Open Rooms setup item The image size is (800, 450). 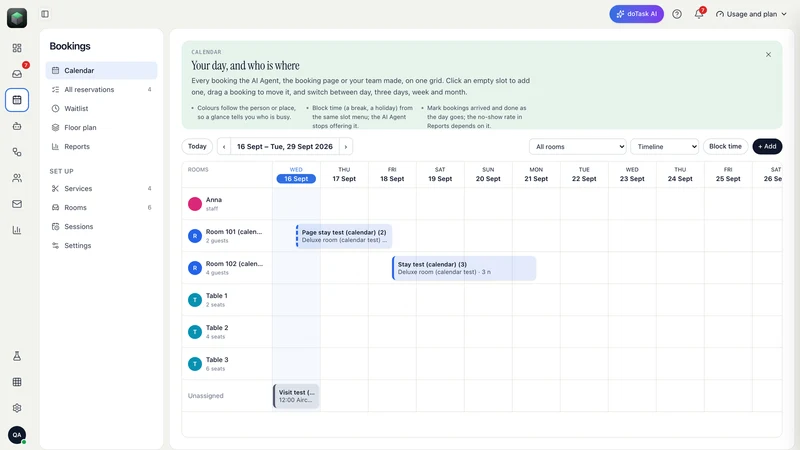(101, 208)
